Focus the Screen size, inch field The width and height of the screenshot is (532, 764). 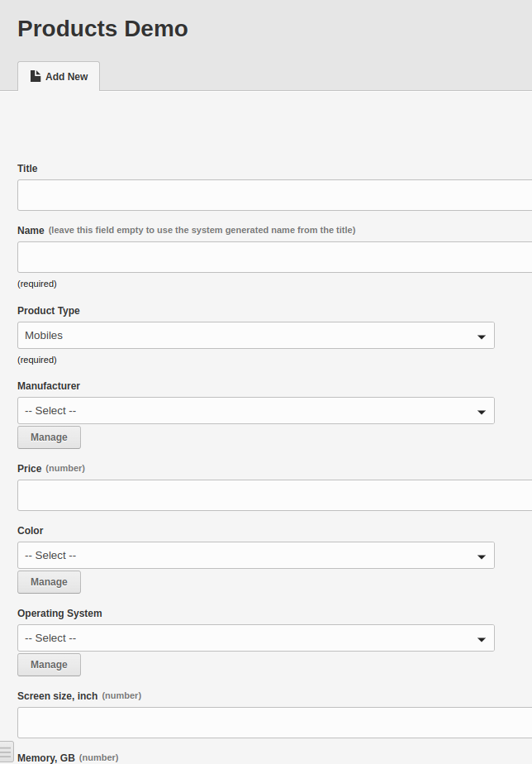pos(274,723)
